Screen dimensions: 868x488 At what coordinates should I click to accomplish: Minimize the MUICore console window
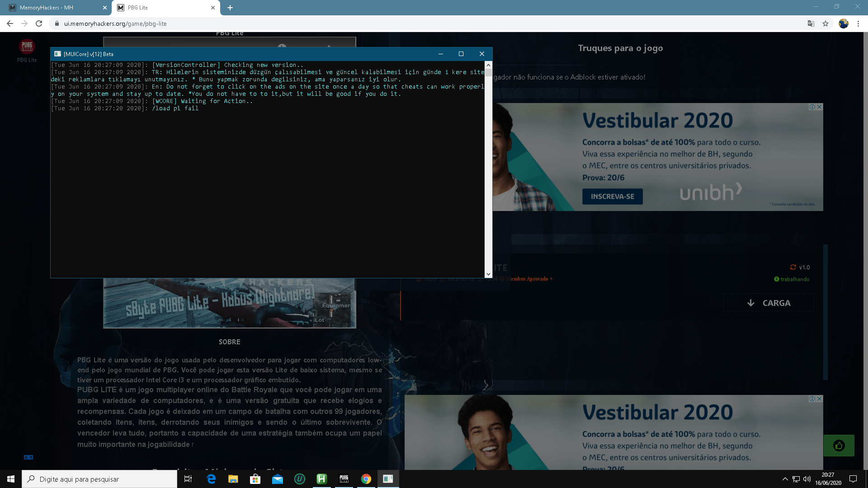(x=441, y=54)
